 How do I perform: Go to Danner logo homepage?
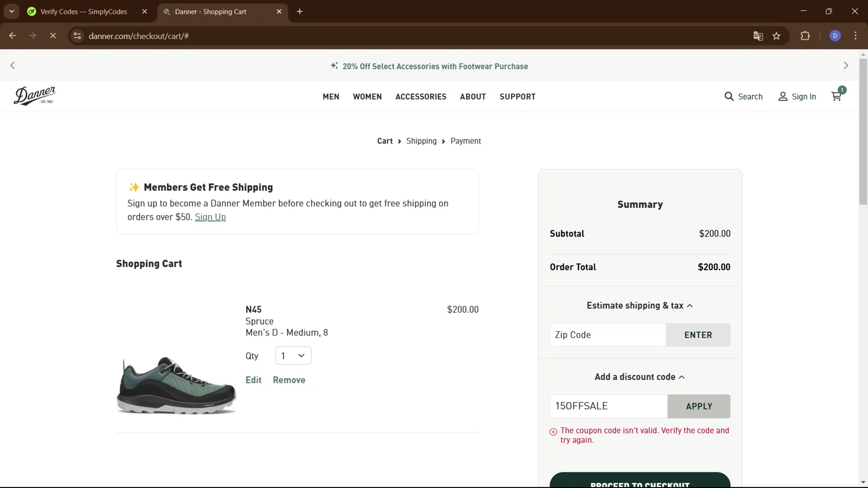coord(35,95)
